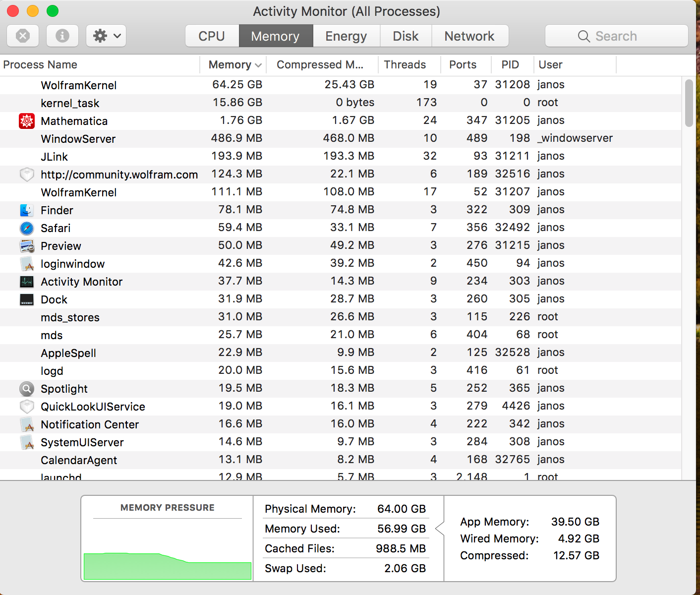This screenshot has width=700, height=595.
Task: Open the Network tab
Action: [x=469, y=36]
